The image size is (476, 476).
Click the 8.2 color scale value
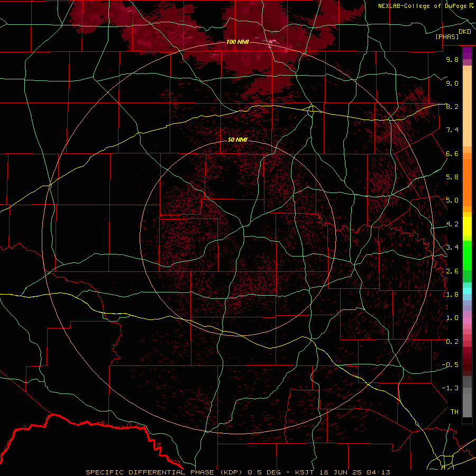452,107
